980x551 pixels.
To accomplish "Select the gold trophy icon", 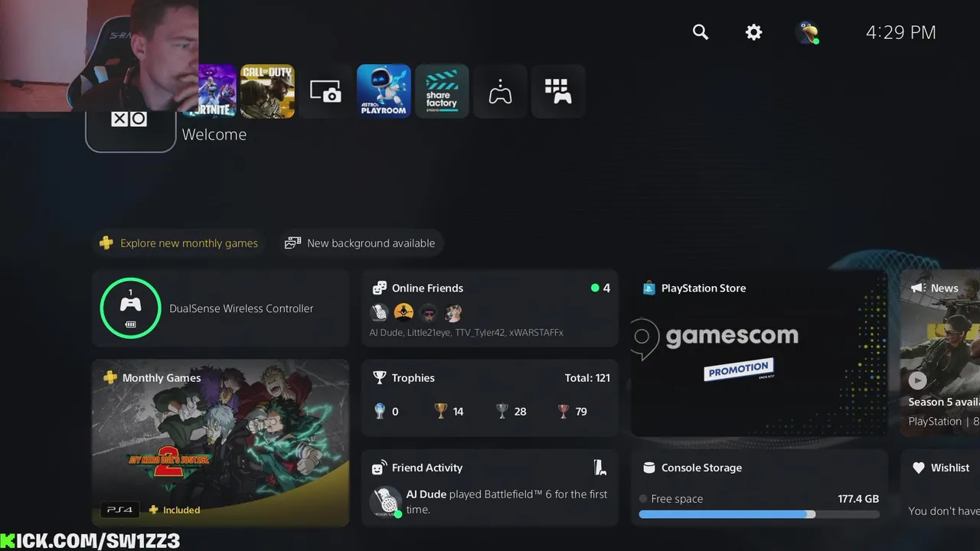I will (x=441, y=411).
